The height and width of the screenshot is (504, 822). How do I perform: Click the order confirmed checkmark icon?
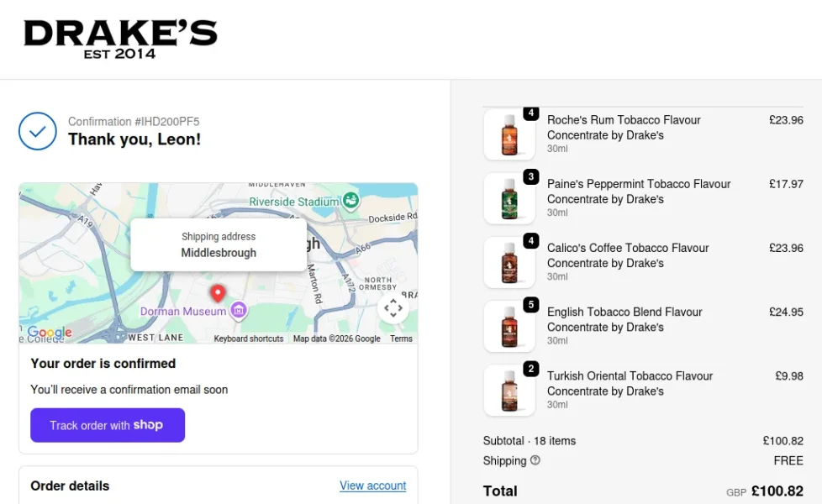click(x=38, y=131)
